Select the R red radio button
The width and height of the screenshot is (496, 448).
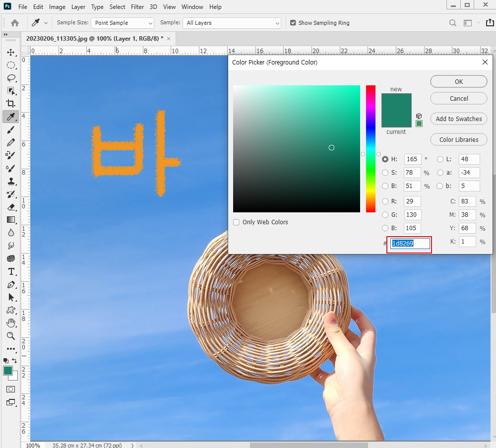(x=385, y=201)
